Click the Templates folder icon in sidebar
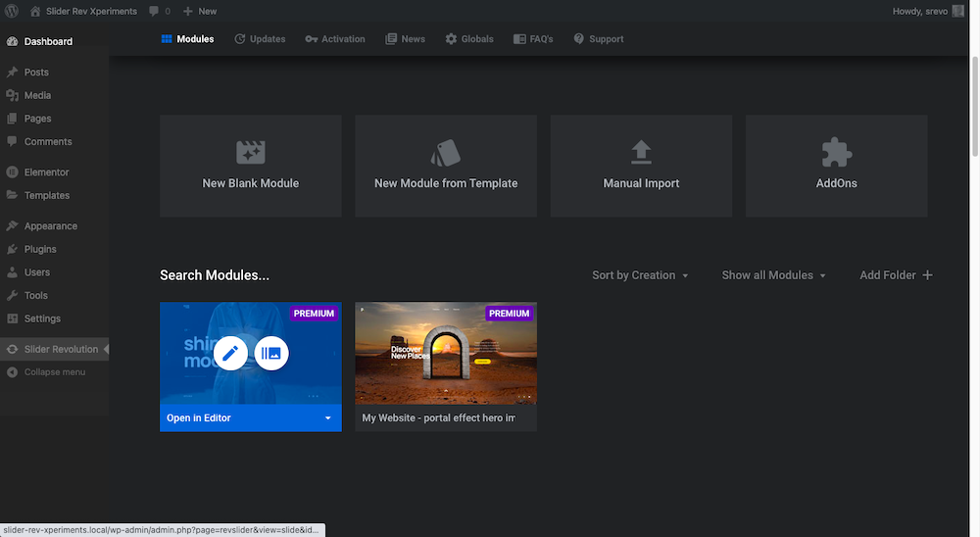The height and width of the screenshot is (537, 980). click(x=12, y=195)
